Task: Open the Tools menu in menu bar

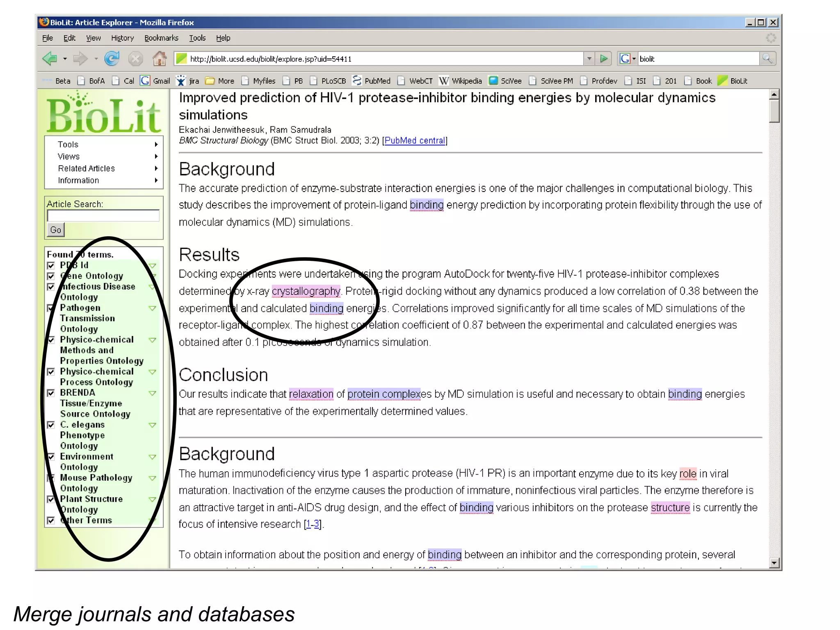Action: tap(197, 38)
